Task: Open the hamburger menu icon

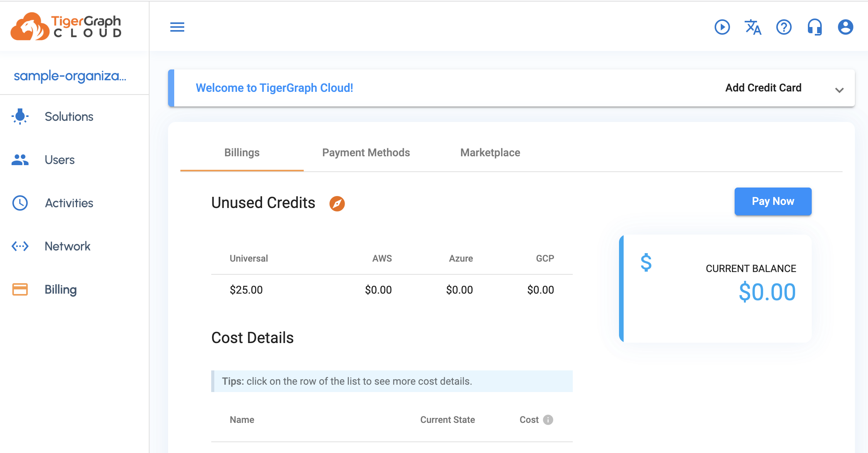Action: point(177,27)
